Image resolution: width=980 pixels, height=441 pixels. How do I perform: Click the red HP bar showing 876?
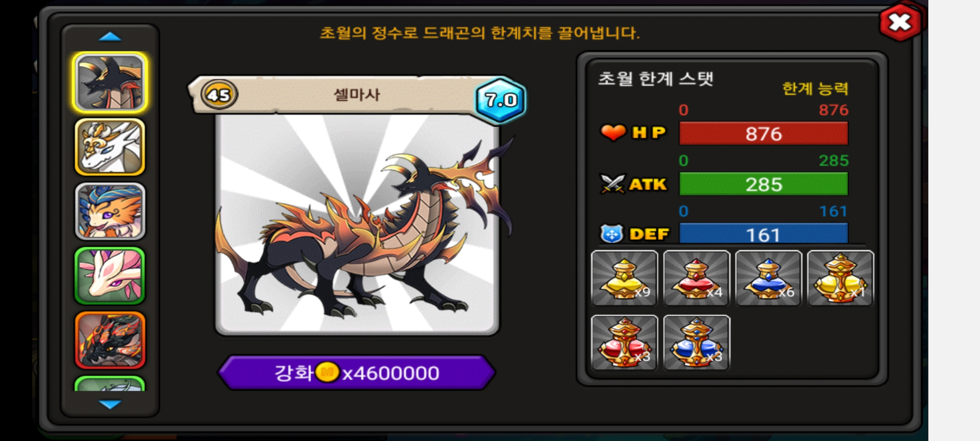[x=764, y=134]
